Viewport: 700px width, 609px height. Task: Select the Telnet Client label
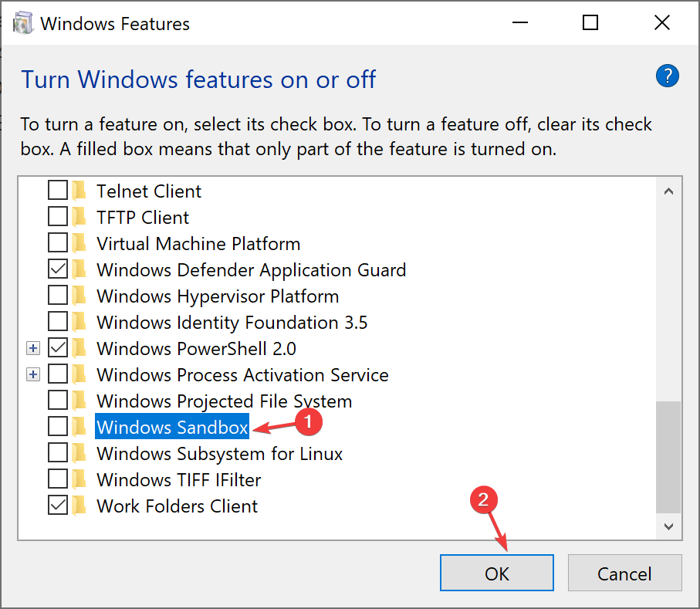(149, 191)
